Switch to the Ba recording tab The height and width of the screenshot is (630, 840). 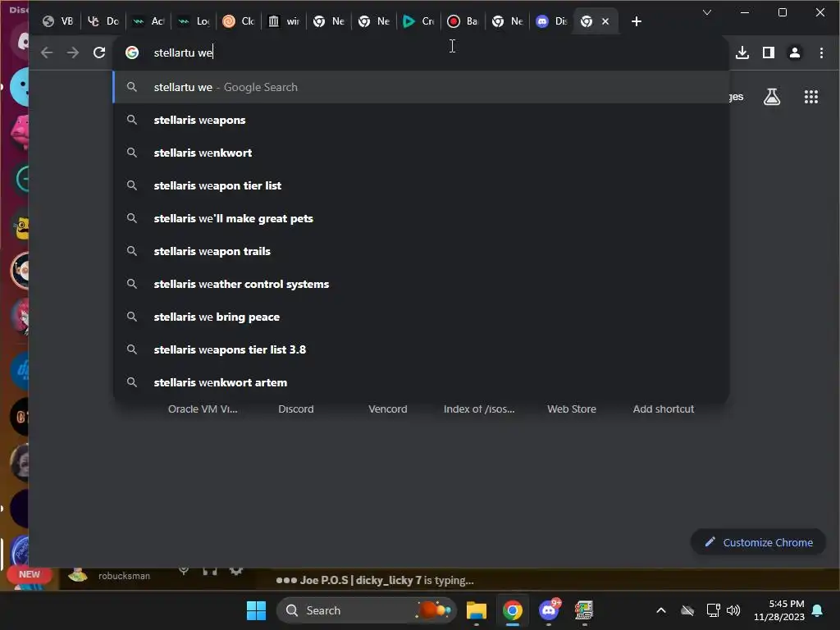click(463, 21)
